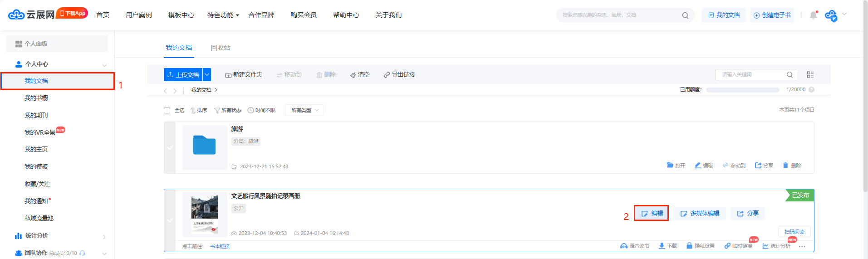Open 隐私设置 privacy settings
This screenshot has width=868, height=259.
pyautogui.click(x=700, y=246)
